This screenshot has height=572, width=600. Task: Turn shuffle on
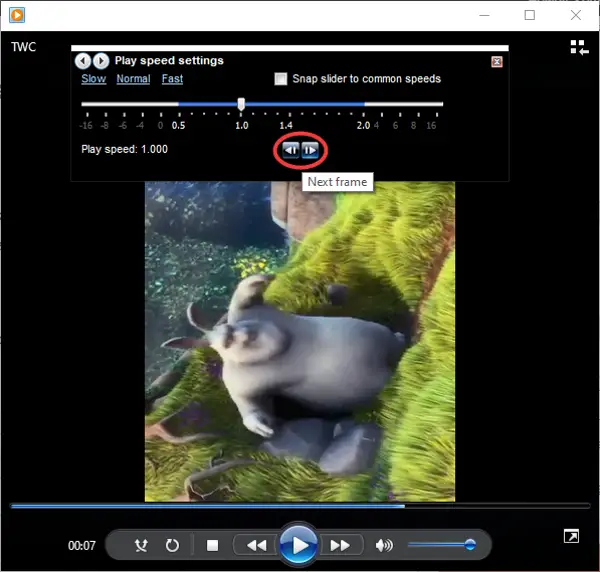141,545
